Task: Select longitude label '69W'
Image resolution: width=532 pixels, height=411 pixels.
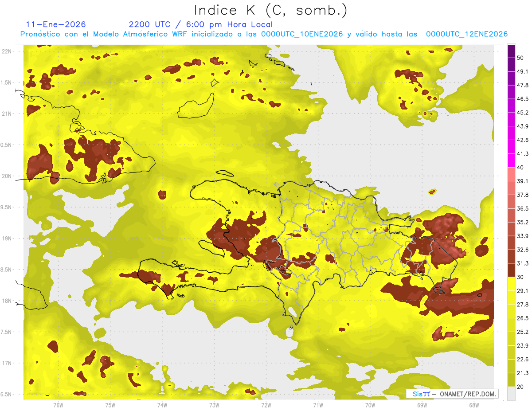Action: (x=422, y=405)
